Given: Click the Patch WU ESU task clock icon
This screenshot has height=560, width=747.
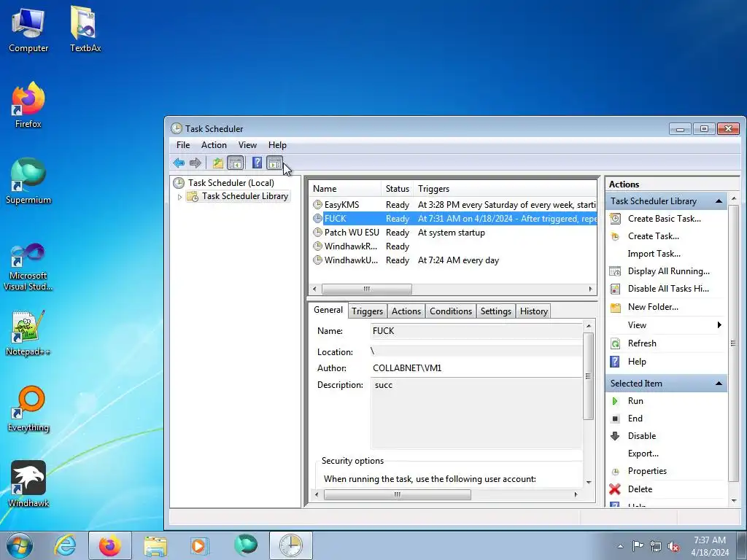Looking at the screenshot, I should [317, 233].
